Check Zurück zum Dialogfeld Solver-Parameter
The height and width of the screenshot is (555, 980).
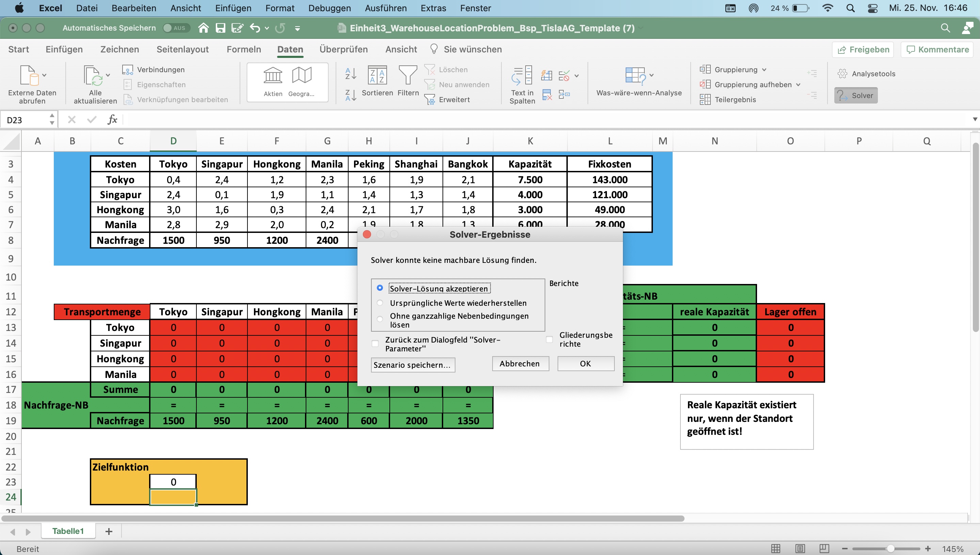point(375,344)
